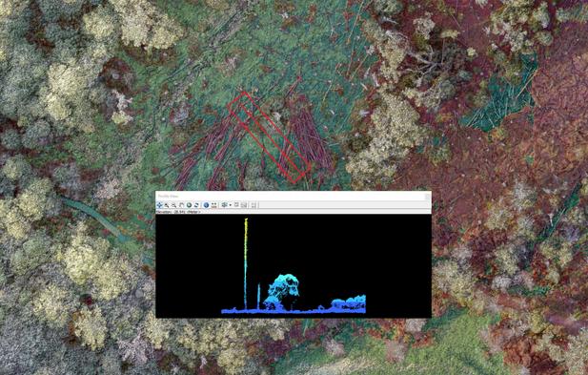The width and height of the screenshot is (588, 375).
Task: Click the refresh arrows icon in toolbar
Action: (x=196, y=205)
